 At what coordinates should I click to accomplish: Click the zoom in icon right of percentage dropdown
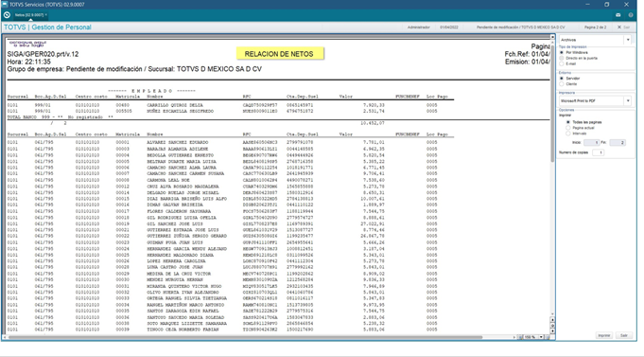548,337
